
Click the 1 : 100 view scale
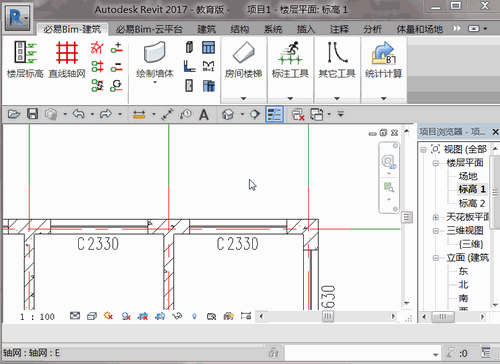37,317
